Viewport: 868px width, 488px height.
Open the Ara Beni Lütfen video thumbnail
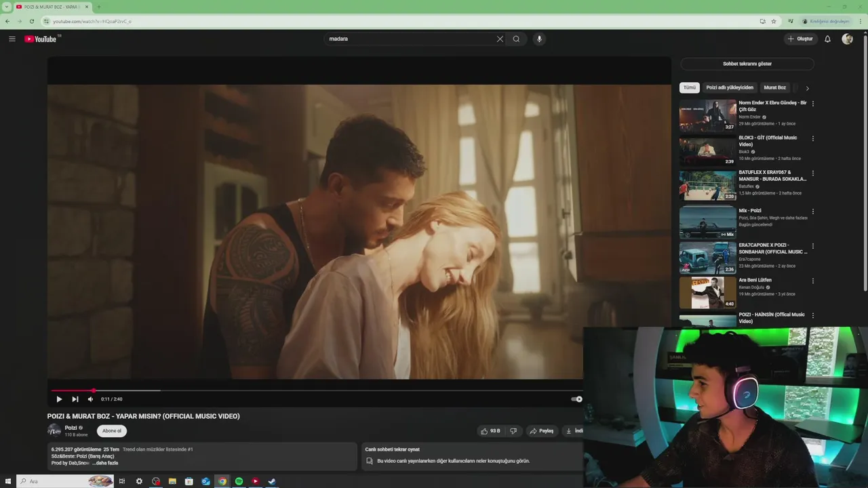708,293
